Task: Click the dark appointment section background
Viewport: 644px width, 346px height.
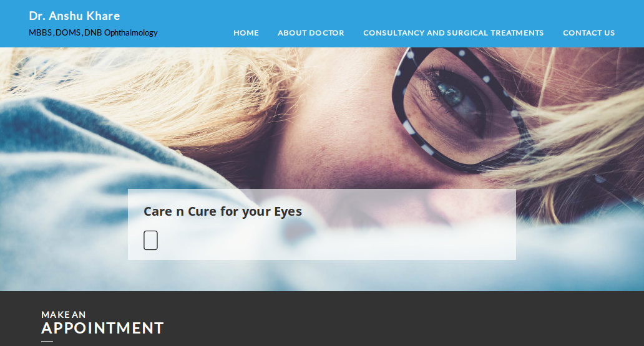Action: [x=369, y=320]
